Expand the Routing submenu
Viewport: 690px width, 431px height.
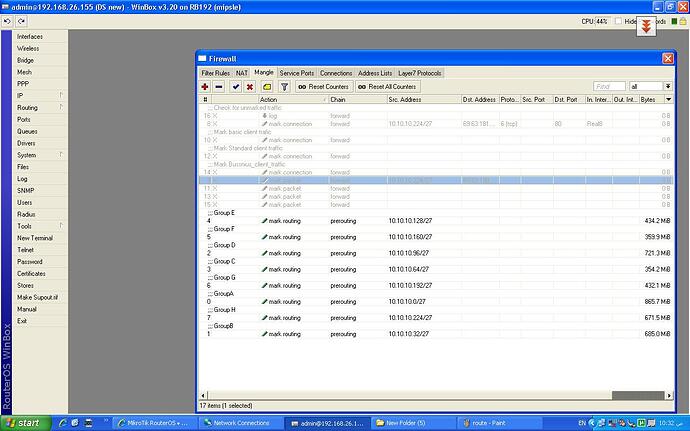[x=40, y=107]
